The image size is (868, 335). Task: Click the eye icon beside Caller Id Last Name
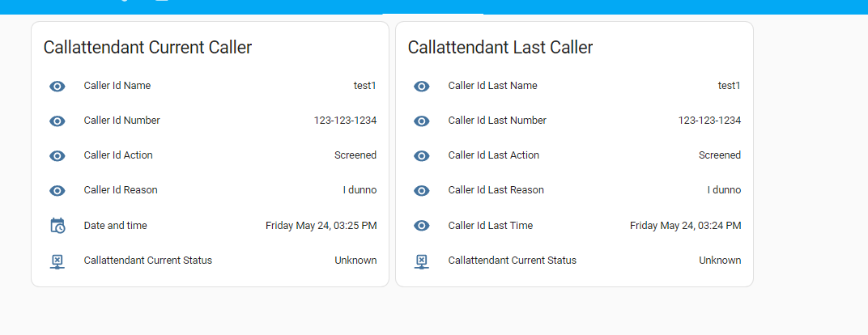[x=422, y=87]
